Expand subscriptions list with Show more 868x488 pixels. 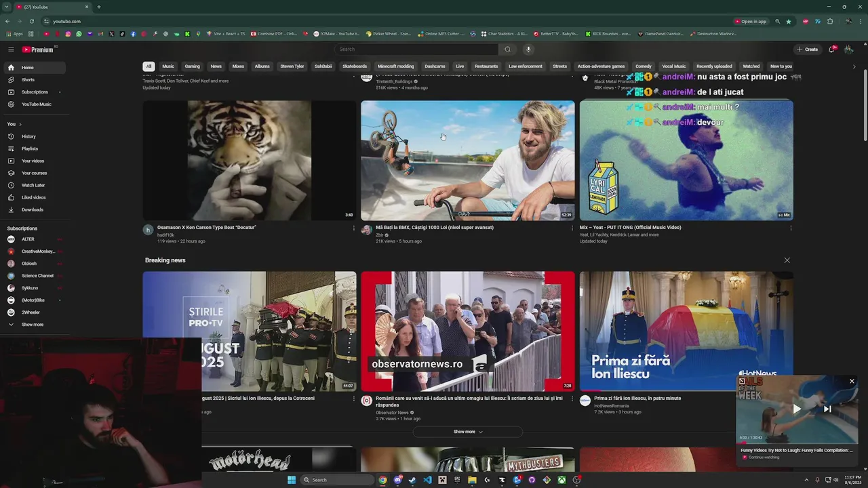[33, 325]
